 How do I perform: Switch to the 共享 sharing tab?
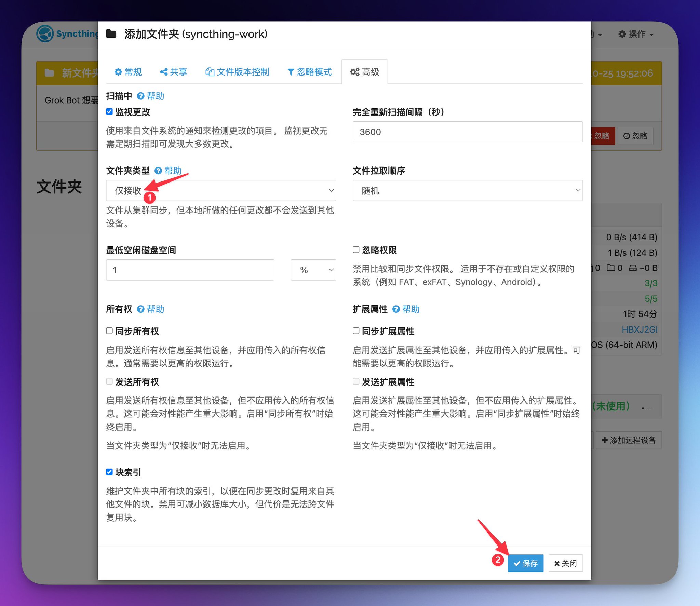tap(174, 72)
